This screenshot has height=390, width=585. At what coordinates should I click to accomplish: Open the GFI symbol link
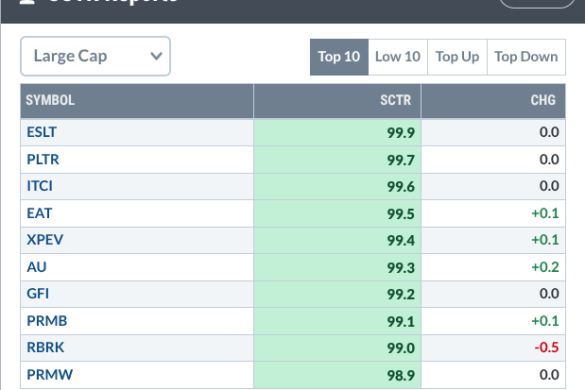click(38, 294)
